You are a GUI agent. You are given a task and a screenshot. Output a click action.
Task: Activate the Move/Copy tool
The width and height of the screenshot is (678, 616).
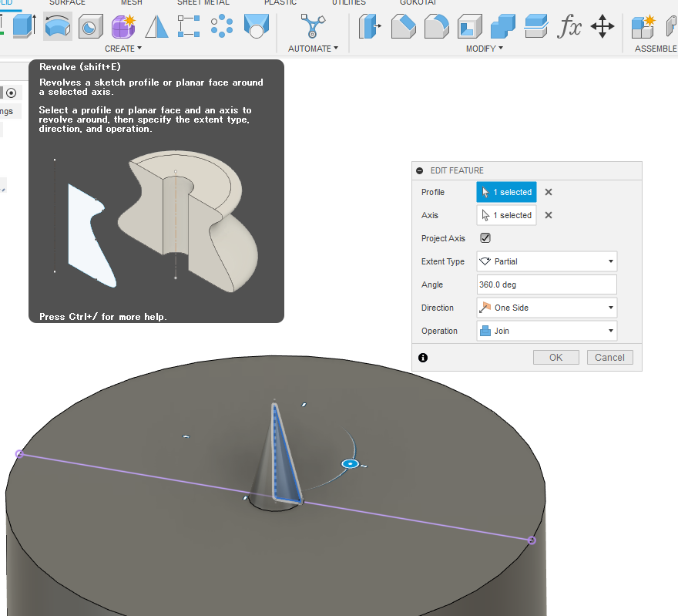coord(602,27)
